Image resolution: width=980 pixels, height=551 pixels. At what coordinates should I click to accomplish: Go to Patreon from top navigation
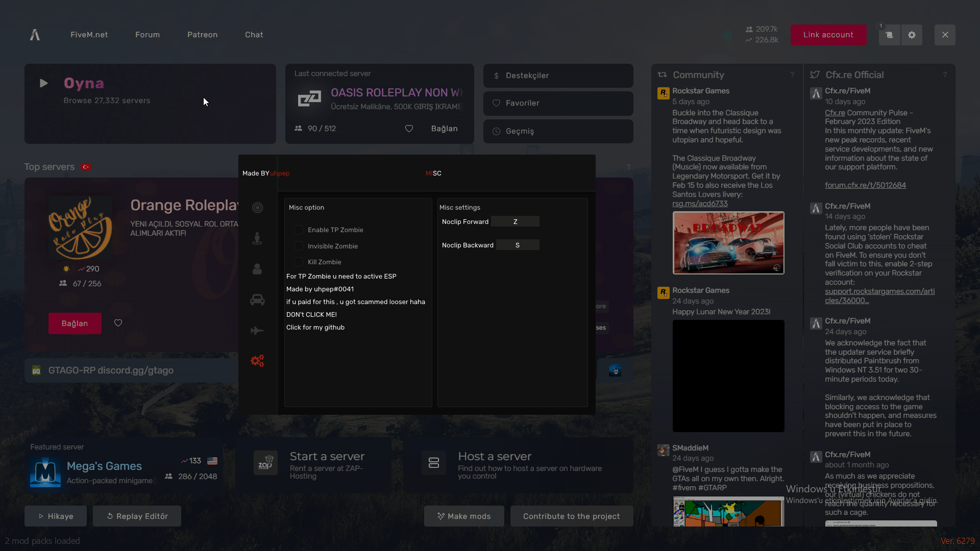click(202, 35)
